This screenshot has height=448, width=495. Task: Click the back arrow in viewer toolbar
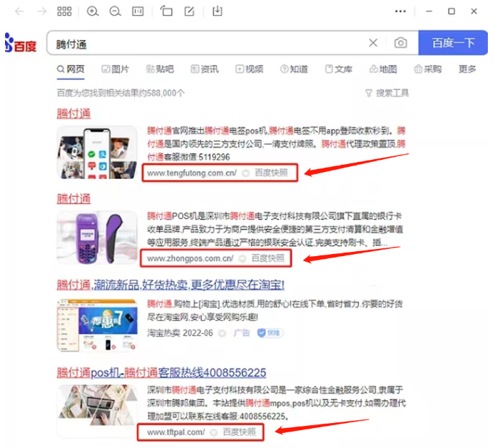[19, 11]
